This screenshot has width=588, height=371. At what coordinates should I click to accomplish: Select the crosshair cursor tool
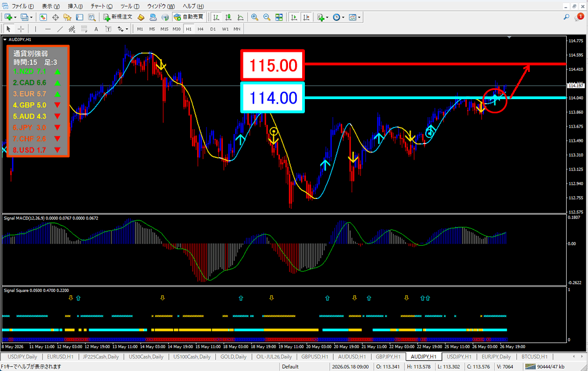click(x=21, y=29)
